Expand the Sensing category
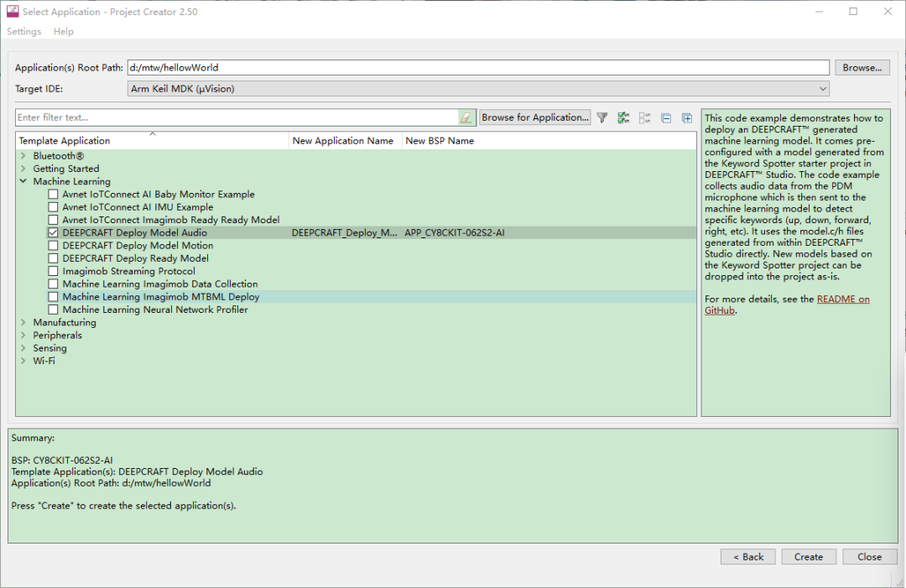The height and width of the screenshot is (588, 906). click(23, 348)
